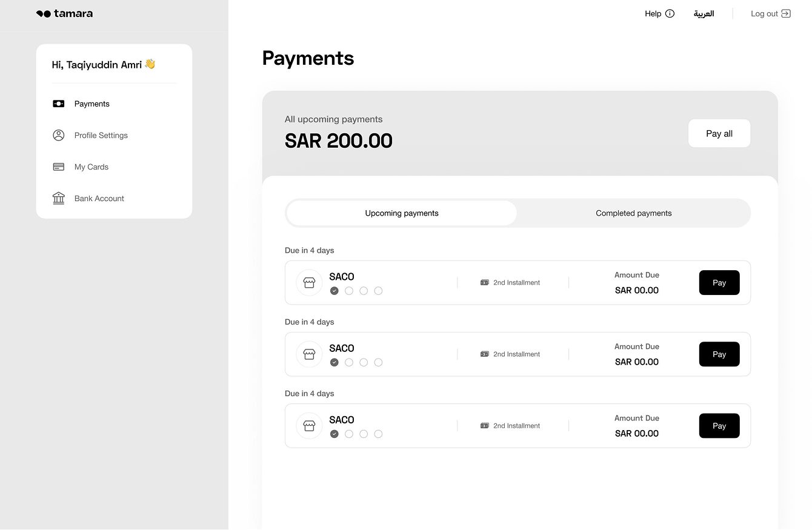Select the last empty installment circle in first SACO card
812x530 pixels.
click(378, 291)
